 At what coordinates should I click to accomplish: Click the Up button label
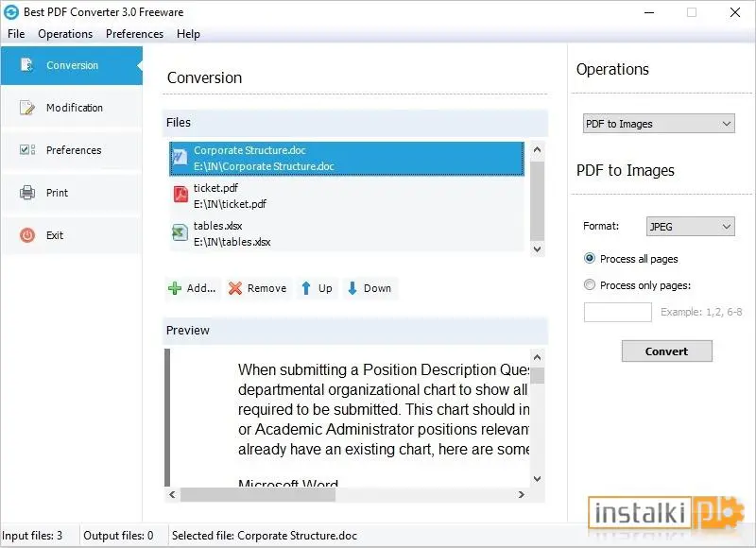(x=325, y=288)
